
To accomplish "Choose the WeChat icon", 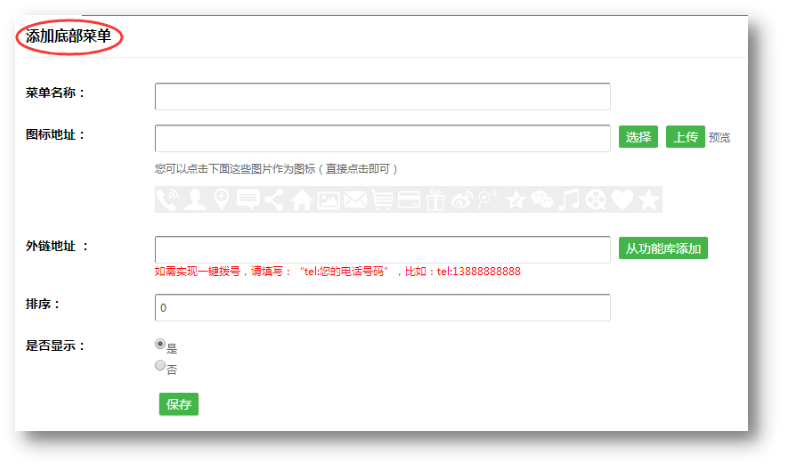I will pyautogui.click(x=542, y=200).
